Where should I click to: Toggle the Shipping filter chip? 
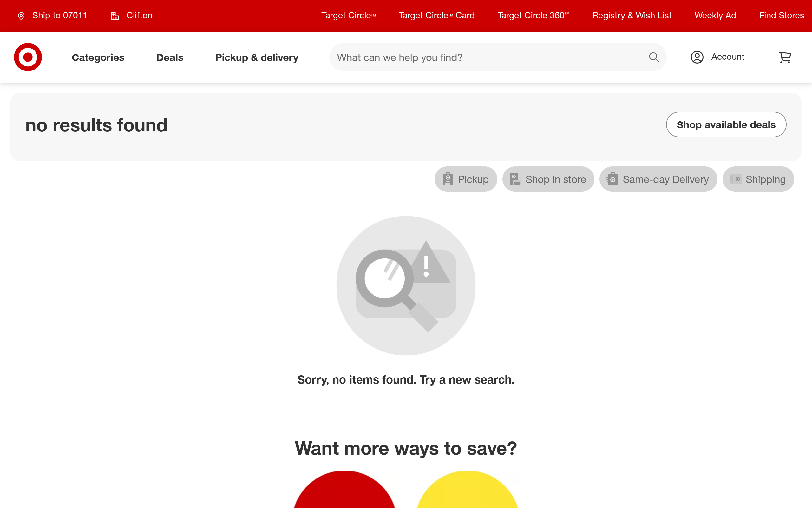[x=758, y=179]
